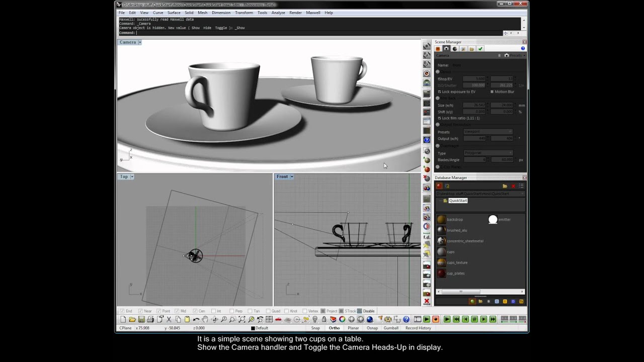Click the red X icon at bottom of vertical toolbar
644x362 pixels.
(x=427, y=302)
